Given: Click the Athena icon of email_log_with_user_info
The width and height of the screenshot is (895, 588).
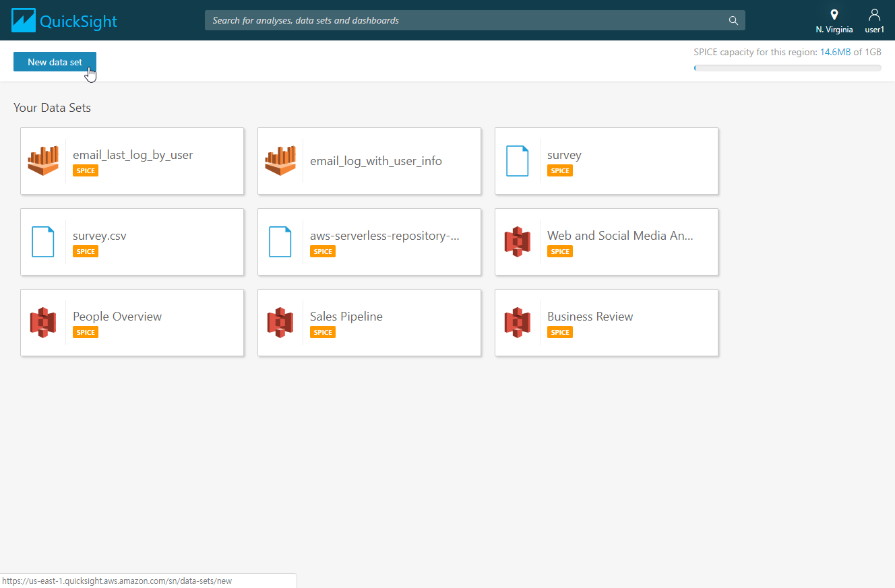Looking at the screenshot, I should tap(280, 161).
